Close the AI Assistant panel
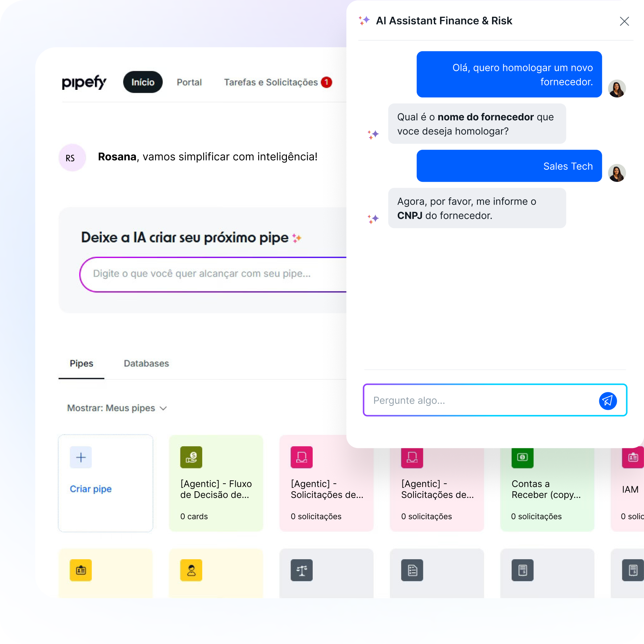This screenshot has height=644, width=644. point(624,21)
